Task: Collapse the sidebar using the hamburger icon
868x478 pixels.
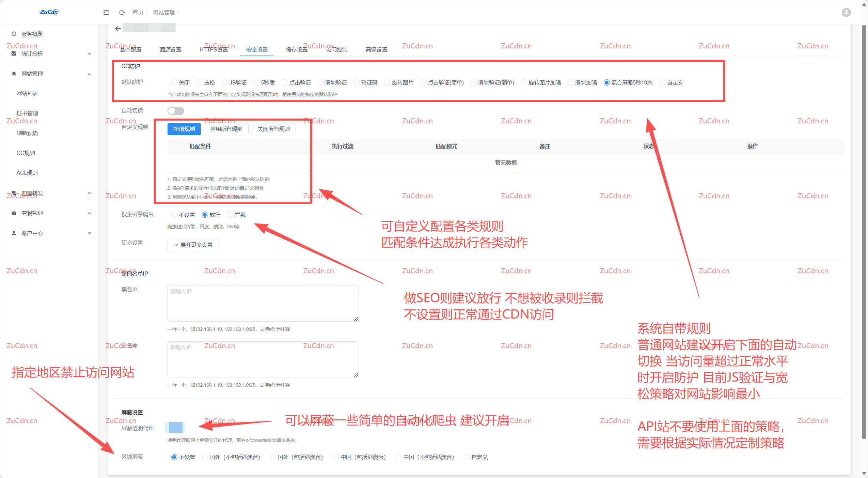Action: pos(106,12)
